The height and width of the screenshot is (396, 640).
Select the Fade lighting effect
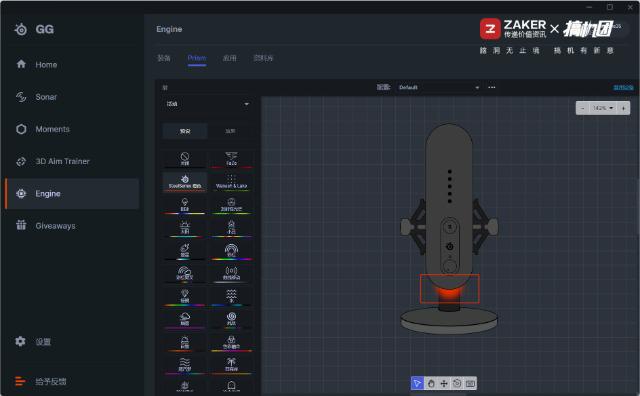(x=231, y=159)
